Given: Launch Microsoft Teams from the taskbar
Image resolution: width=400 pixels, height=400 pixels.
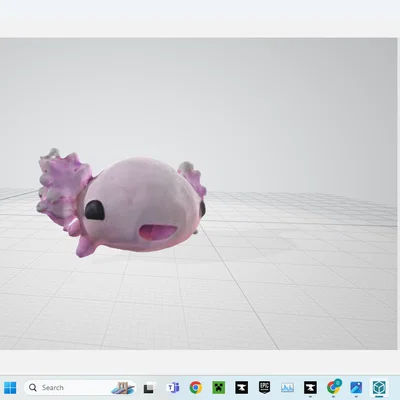Looking at the screenshot, I should (x=173, y=388).
